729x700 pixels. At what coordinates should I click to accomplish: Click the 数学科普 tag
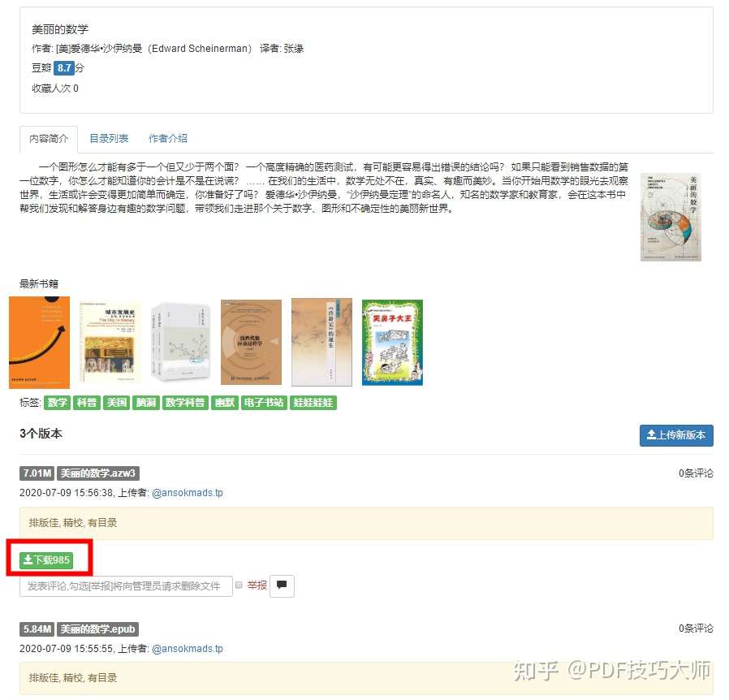[185, 403]
